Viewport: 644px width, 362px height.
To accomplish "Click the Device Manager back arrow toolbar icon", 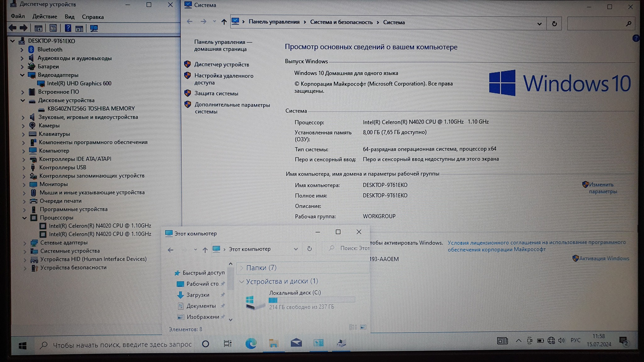I will 13,28.
